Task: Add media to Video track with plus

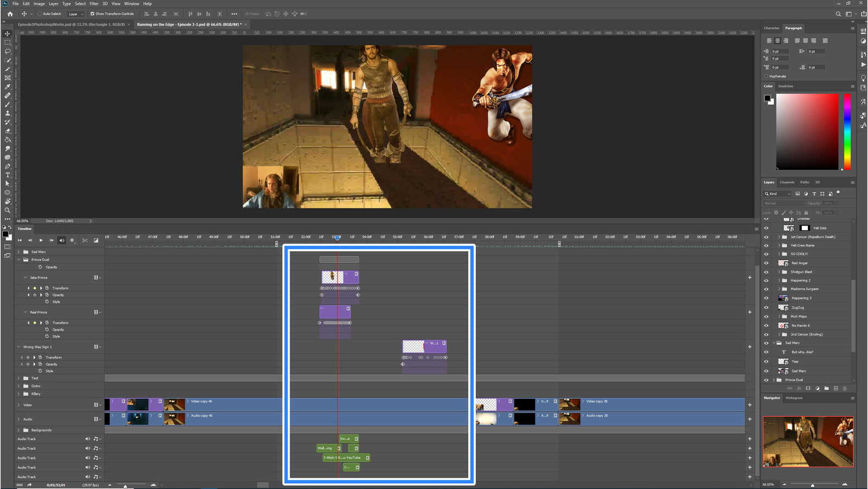Action: (750, 405)
